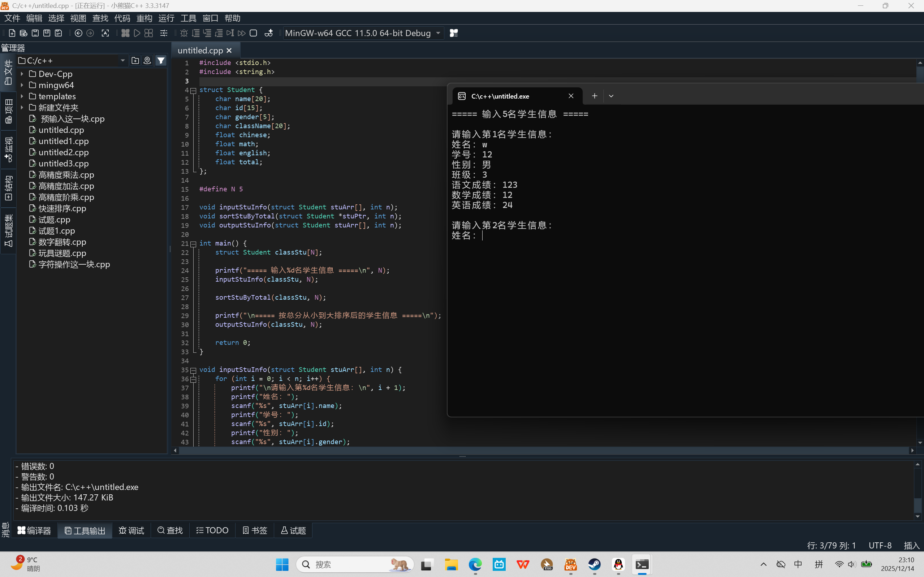Click the compile options sliders icon
The image size is (924, 577).
click(164, 33)
